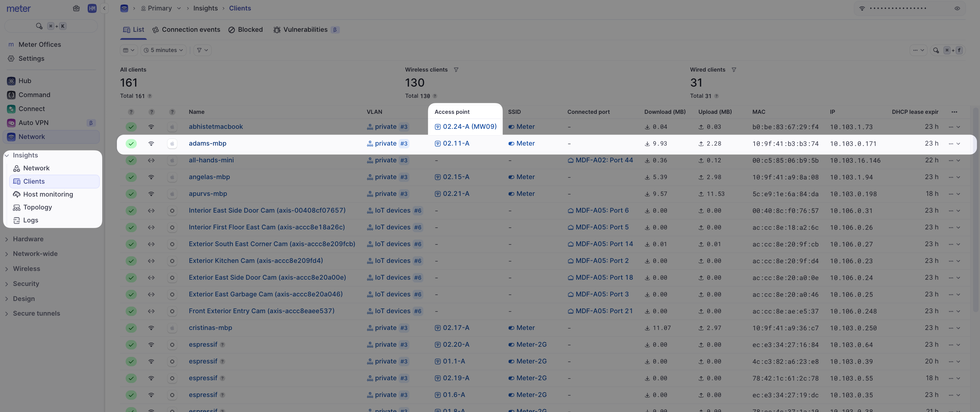Screen dimensions: 980x412
Task: Open the Command app icon
Action: click(x=11, y=95)
